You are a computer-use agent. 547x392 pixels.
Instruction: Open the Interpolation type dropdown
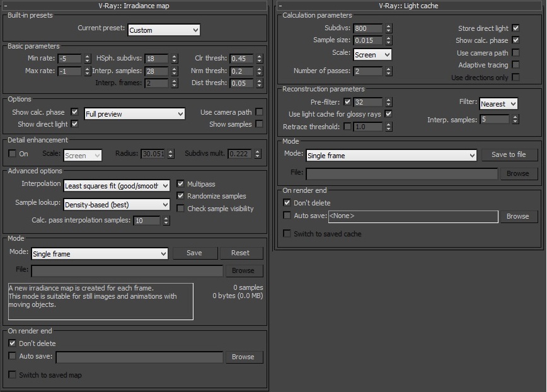tap(117, 185)
